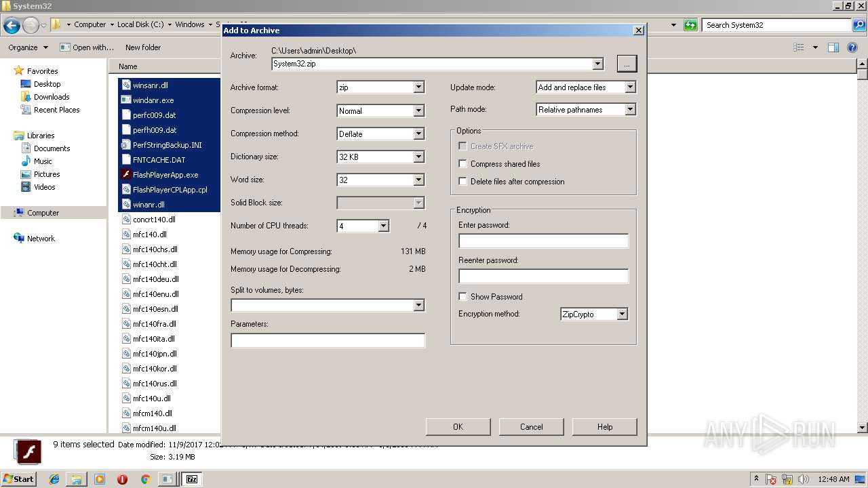Show hidden system tray icons
The width and height of the screenshot is (868, 488).
tap(757, 479)
